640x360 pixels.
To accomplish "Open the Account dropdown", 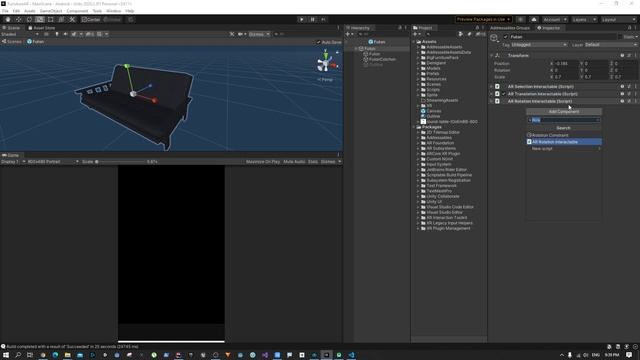I will (554, 20).
